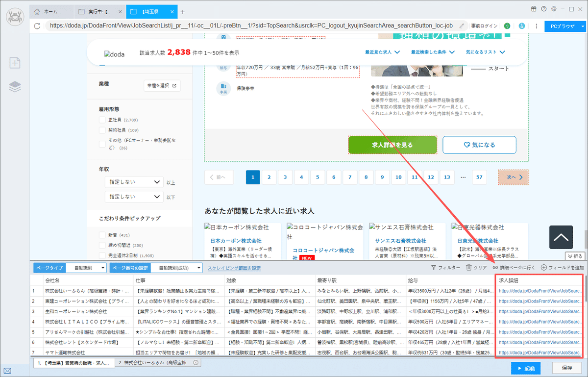Open the new task plus icon in sidebar

pos(15,62)
